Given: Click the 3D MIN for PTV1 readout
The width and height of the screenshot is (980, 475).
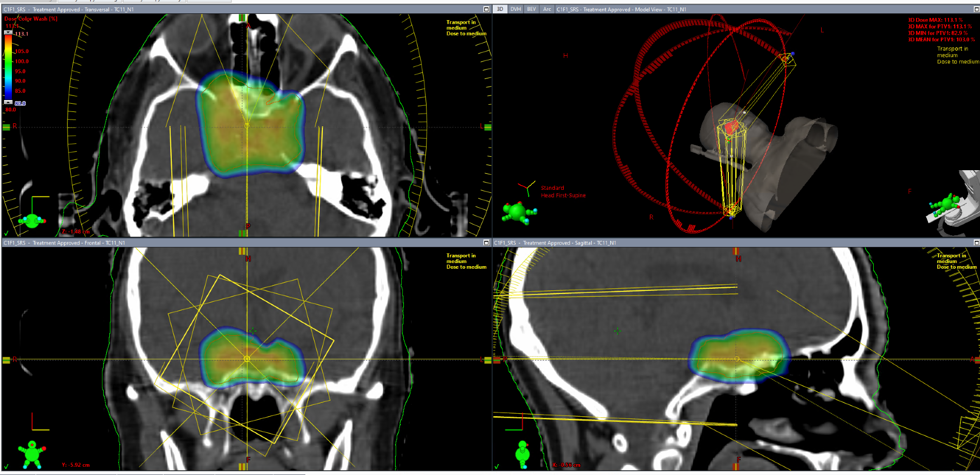Looking at the screenshot, I should point(938,33).
